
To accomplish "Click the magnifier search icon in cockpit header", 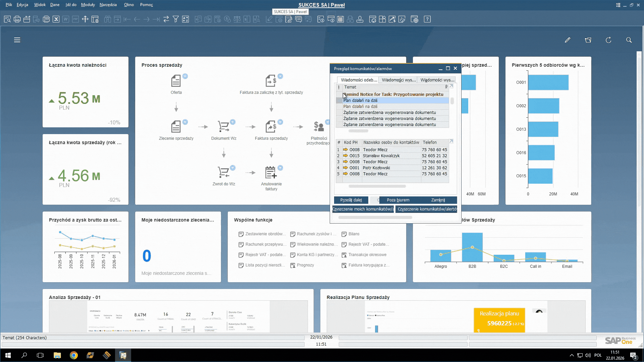I will pos(629,40).
